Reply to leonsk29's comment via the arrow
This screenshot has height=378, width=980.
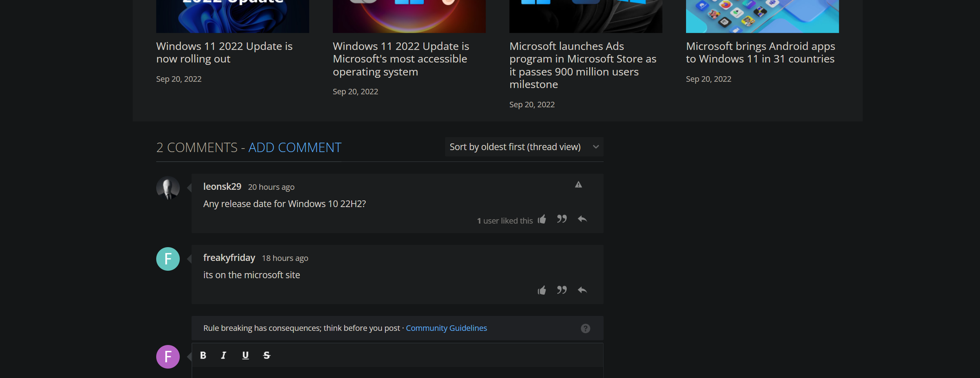[x=582, y=220]
